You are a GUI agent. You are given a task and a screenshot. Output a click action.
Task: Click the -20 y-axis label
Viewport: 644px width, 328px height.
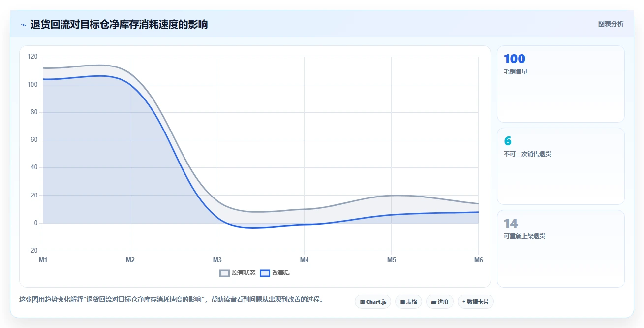[x=33, y=251]
